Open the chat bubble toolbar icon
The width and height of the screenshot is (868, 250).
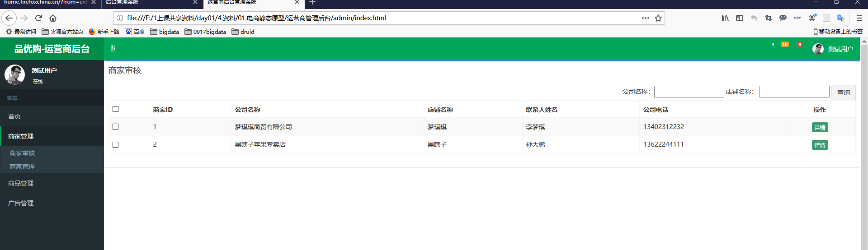coord(783,18)
